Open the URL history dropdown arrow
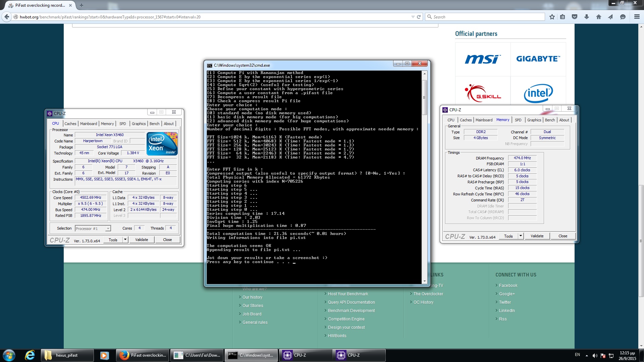644x362 pixels. [x=413, y=17]
